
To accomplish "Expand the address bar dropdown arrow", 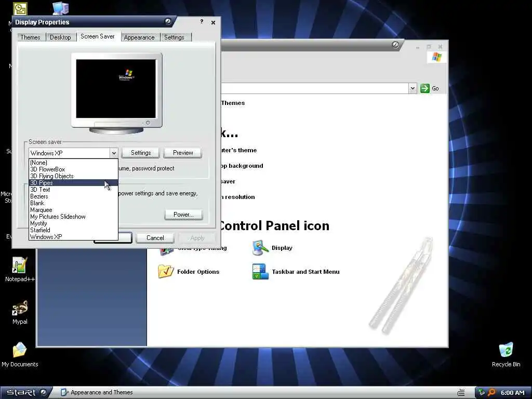I will (x=413, y=88).
